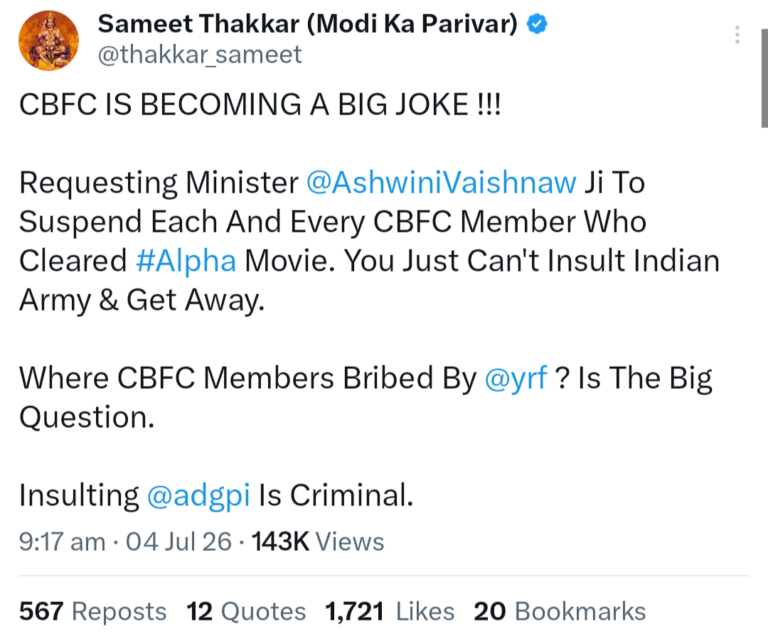Click the vertical scrollbar thumb
The width and height of the screenshot is (768, 641).
(764, 78)
